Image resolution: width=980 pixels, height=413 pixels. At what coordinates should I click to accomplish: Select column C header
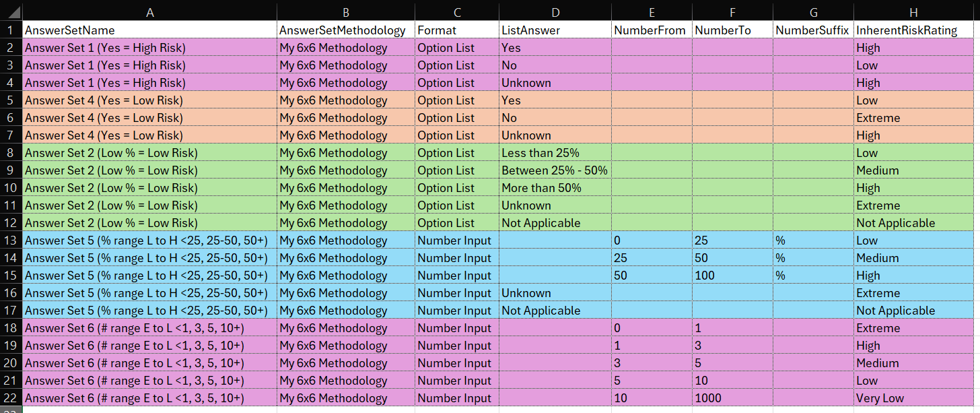tap(457, 11)
